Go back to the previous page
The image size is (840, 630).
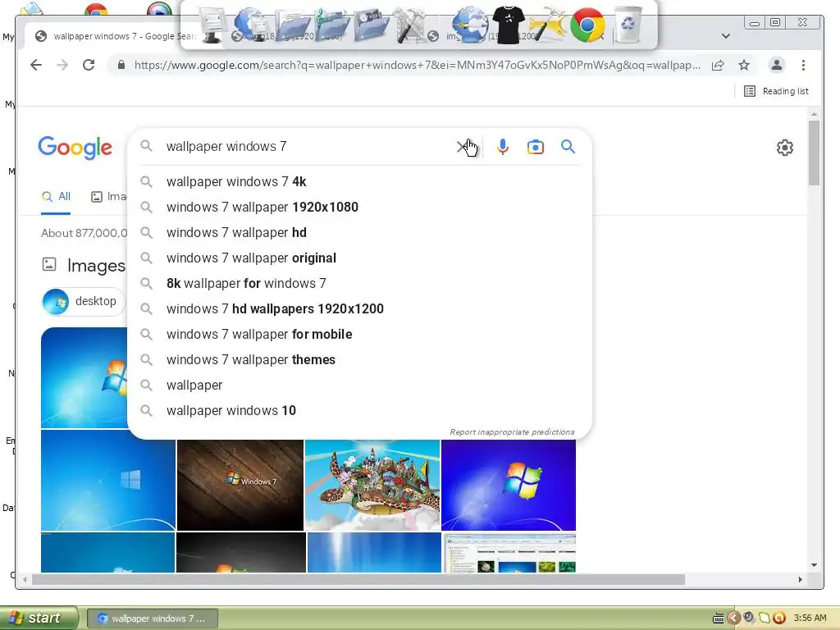point(36,65)
